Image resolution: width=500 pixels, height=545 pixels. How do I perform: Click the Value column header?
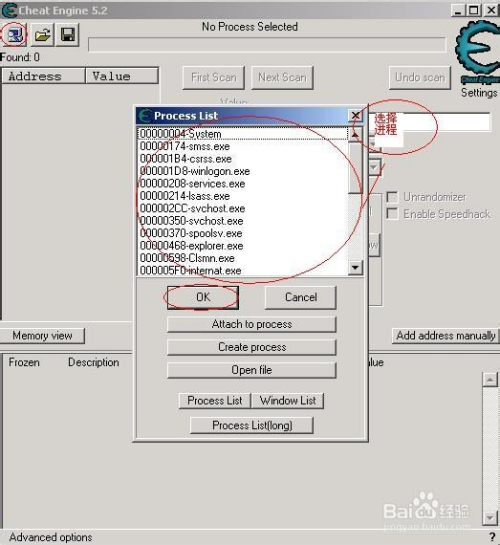coord(122,76)
